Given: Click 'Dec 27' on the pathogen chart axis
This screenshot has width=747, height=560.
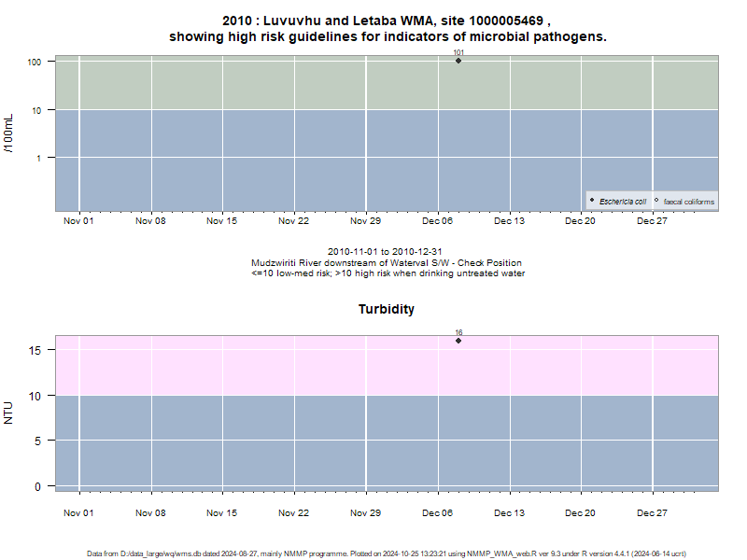Looking at the screenshot, I should tap(652, 221).
